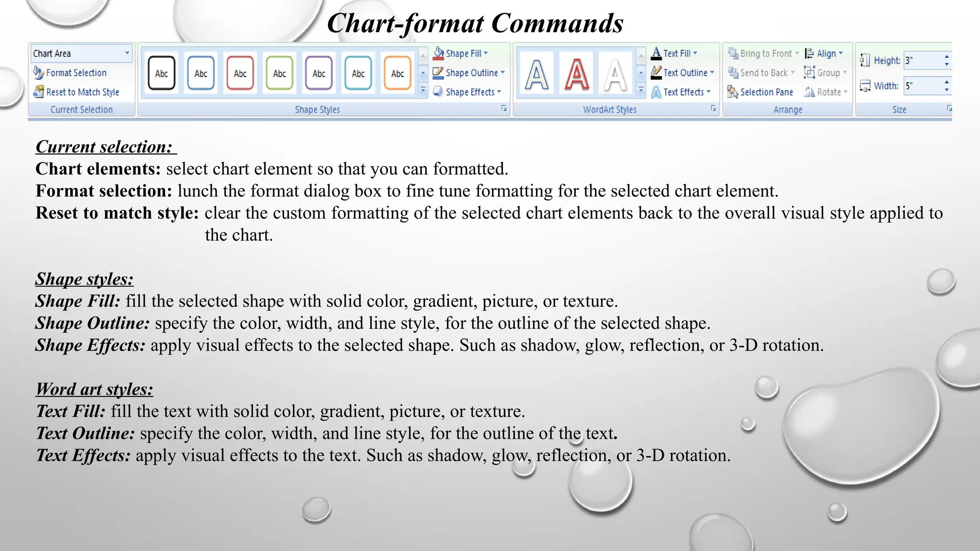Click the Shape Effects icon
Viewport: 980px width, 551px height.
pyautogui.click(x=438, y=91)
